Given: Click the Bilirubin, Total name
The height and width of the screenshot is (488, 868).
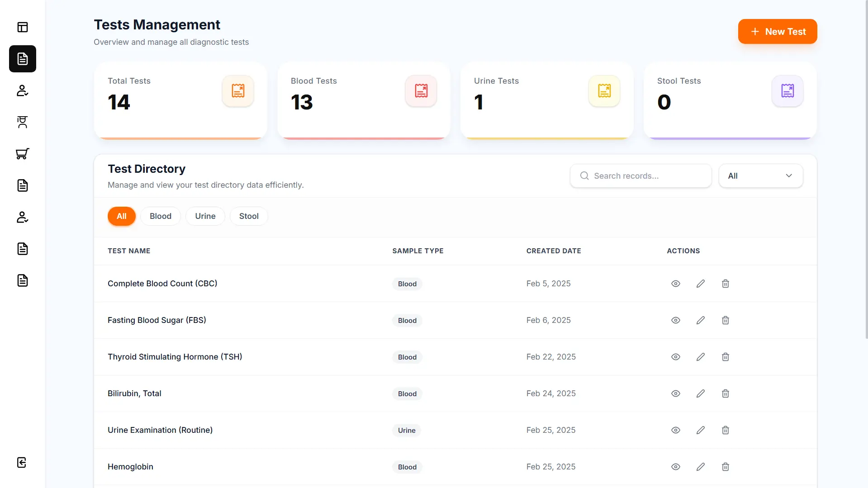Looking at the screenshot, I should tap(134, 393).
